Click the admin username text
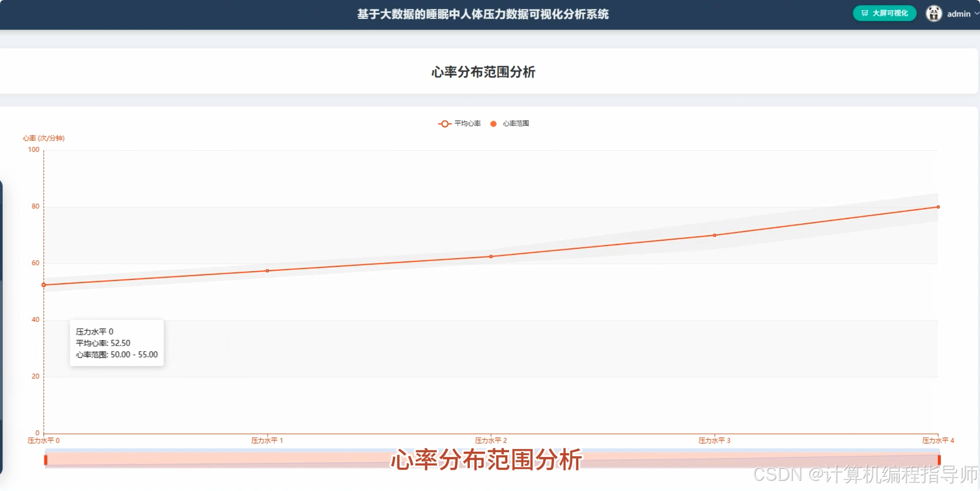Viewport: 980px width, 491px height. (x=959, y=14)
